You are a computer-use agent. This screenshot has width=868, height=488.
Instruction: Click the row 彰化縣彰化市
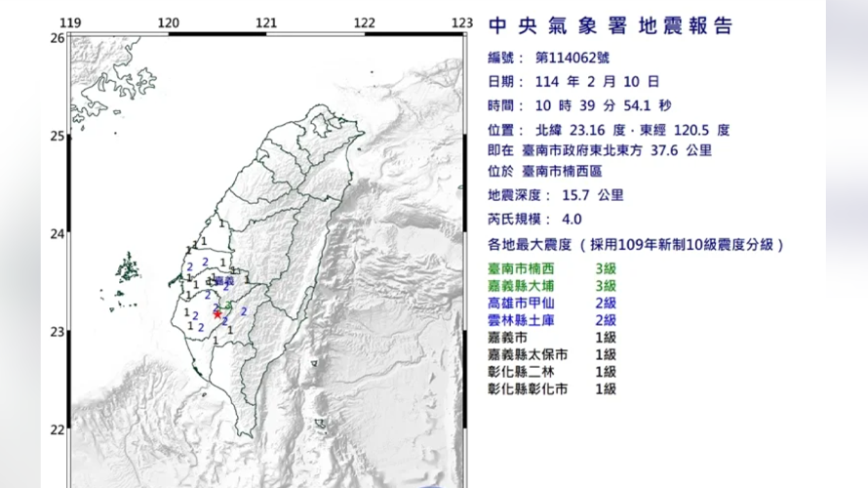(x=552, y=389)
